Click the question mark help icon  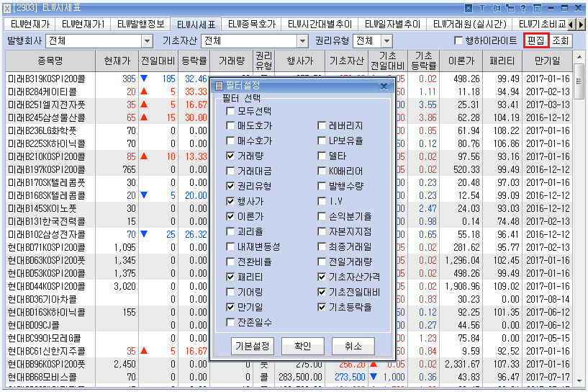click(523, 8)
